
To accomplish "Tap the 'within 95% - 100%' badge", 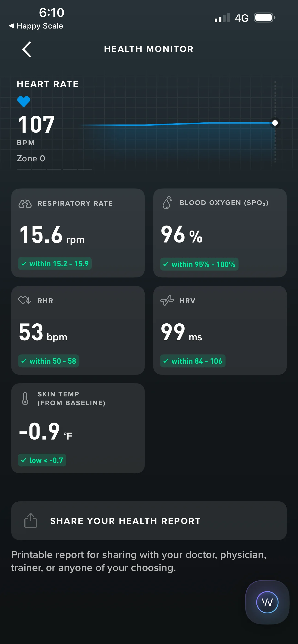I will (199, 264).
